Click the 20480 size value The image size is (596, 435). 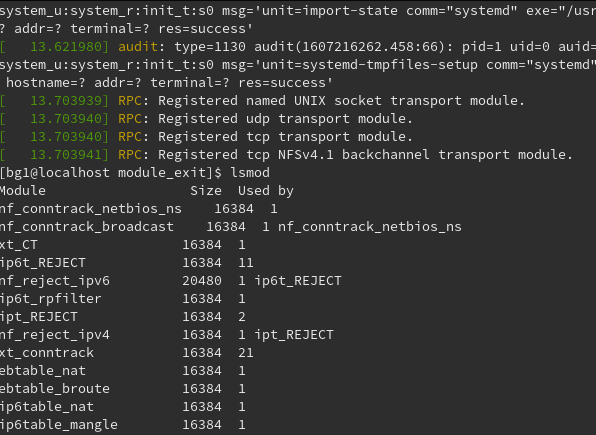[202, 281]
